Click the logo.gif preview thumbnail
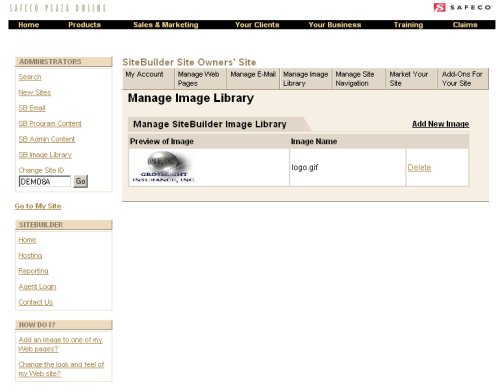 163,167
